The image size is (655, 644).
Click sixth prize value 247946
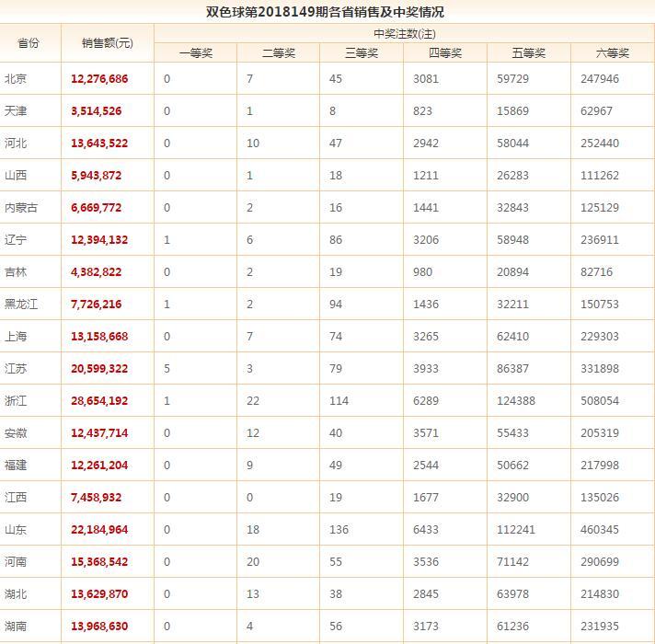coord(600,79)
